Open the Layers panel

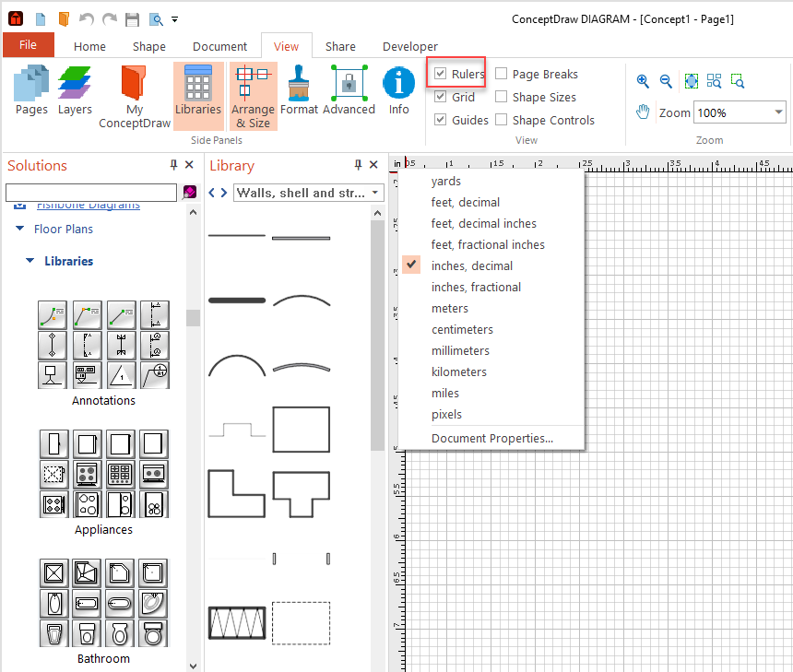tap(75, 90)
